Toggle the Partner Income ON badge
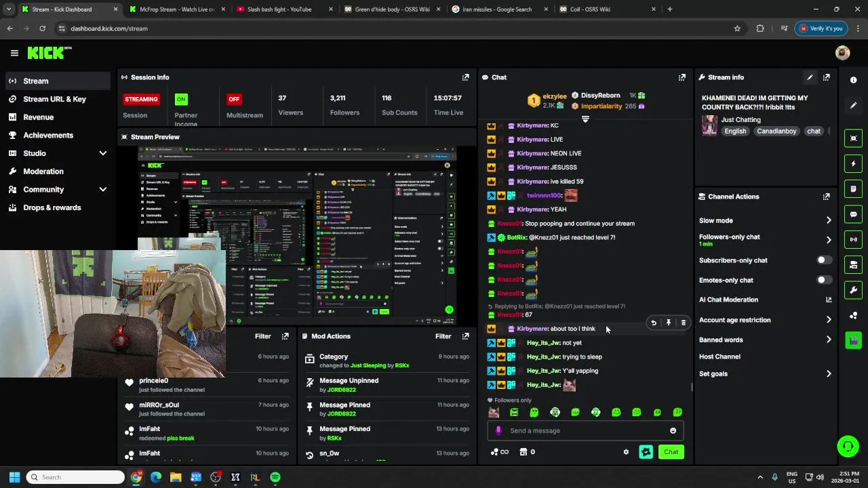Image resolution: width=868 pixels, height=488 pixels. (181, 99)
